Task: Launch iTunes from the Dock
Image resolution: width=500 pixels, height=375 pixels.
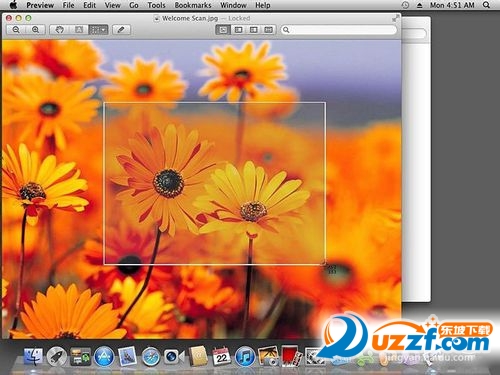Action: [245, 357]
